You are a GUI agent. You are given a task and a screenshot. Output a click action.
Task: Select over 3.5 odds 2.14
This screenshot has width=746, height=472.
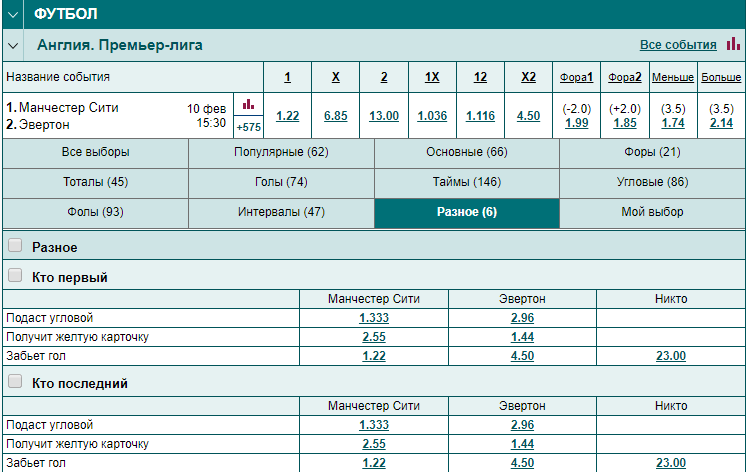721,123
